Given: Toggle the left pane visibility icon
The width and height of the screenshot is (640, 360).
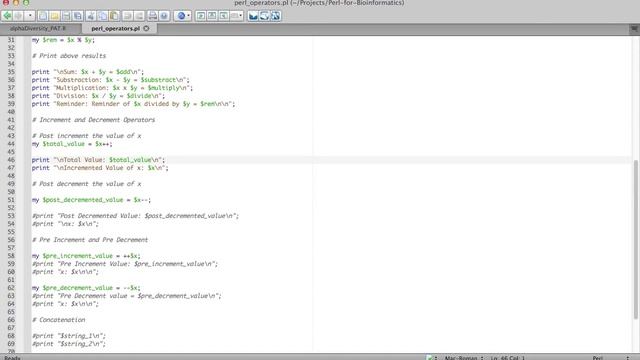Looking at the screenshot, I should click(x=200, y=16).
